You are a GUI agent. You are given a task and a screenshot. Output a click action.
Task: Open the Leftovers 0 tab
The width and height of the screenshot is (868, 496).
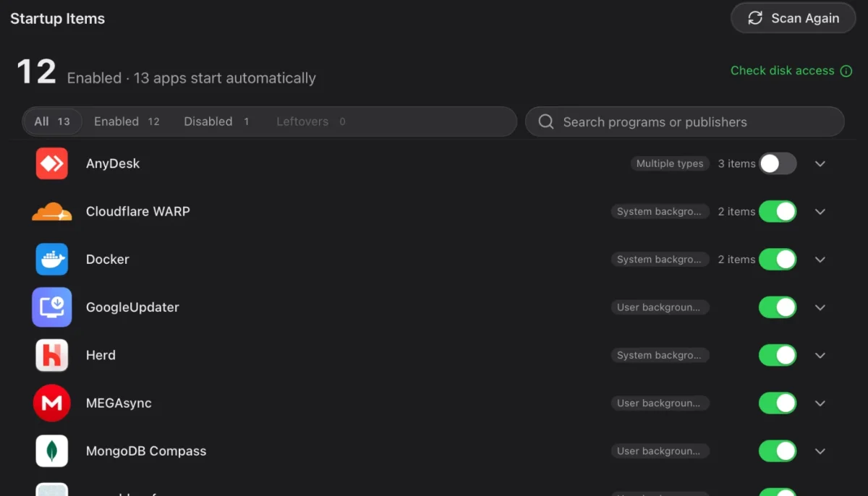click(310, 121)
